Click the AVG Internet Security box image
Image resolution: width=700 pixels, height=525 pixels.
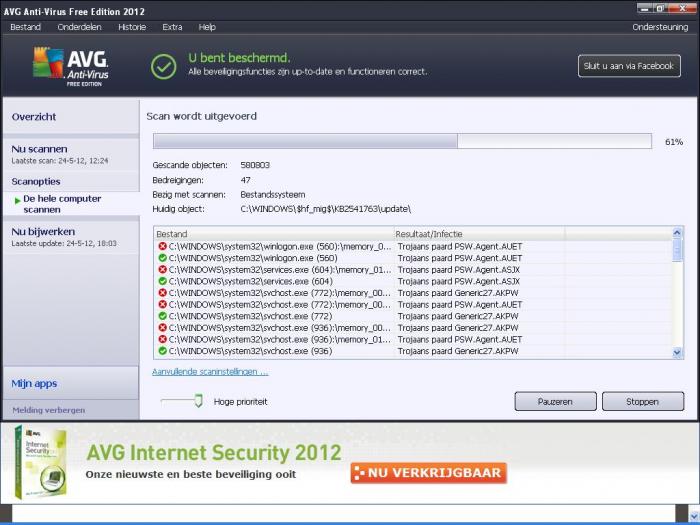pyautogui.click(x=40, y=462)
